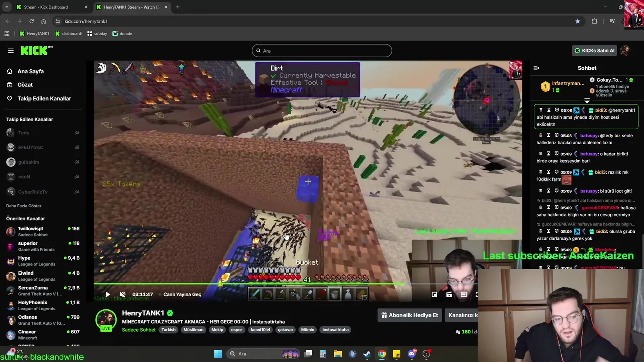Open the Elwind recommended channel
The image size is (644, 362).
pyautogui.click(x=43, y=276)
